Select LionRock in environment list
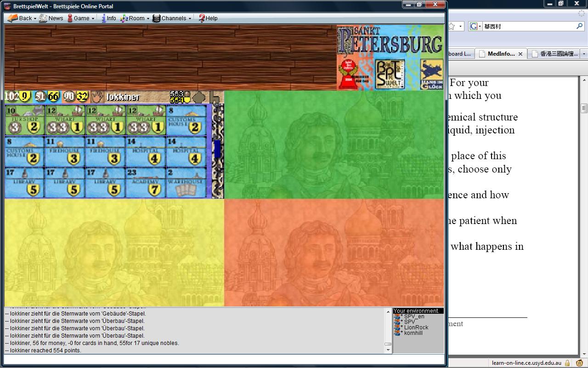 [411, 328]
